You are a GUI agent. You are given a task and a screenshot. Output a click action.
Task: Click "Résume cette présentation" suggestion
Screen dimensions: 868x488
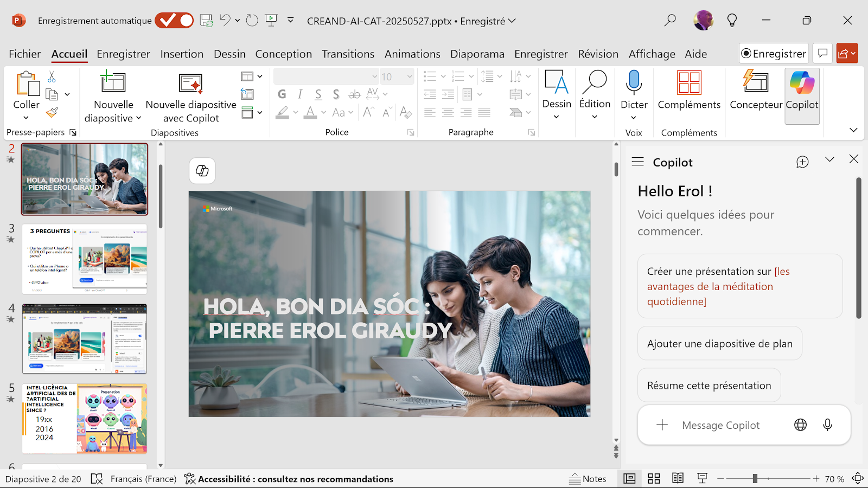709,386
